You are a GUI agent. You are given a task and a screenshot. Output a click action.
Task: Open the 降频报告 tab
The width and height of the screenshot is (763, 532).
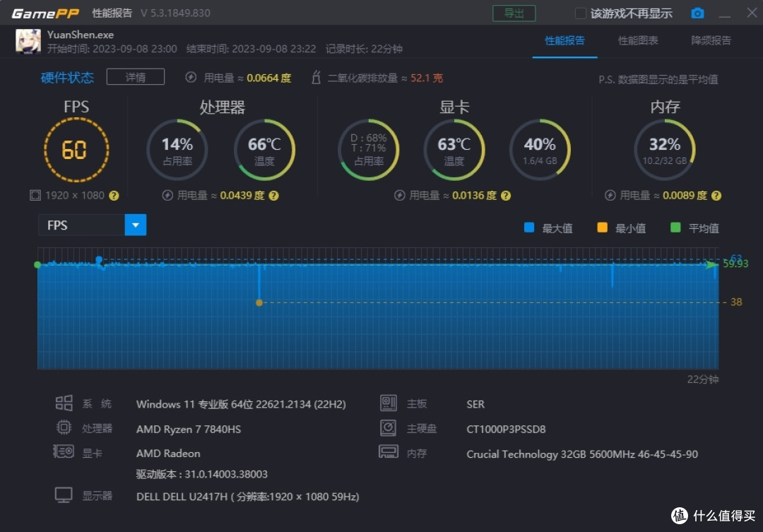[711, 41]
